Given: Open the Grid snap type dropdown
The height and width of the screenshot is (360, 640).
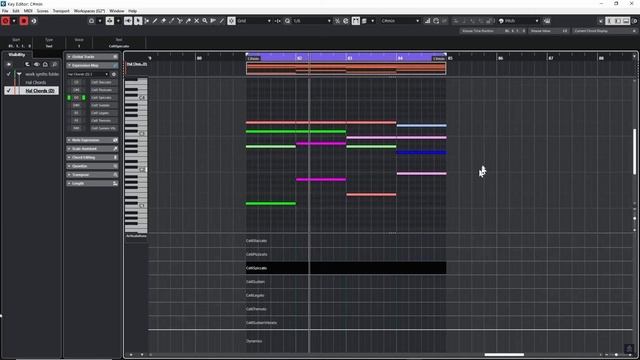Looking at the screenshot, I should tap(254, 21).
